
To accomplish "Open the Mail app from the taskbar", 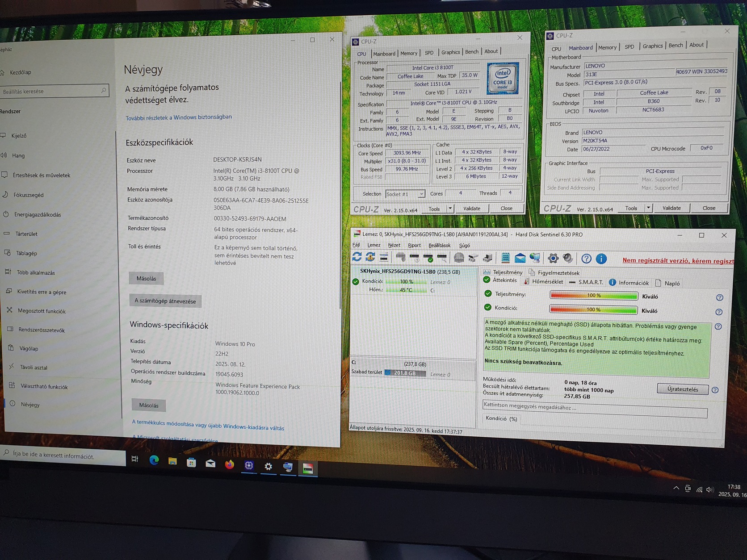I will pos(210,464).
